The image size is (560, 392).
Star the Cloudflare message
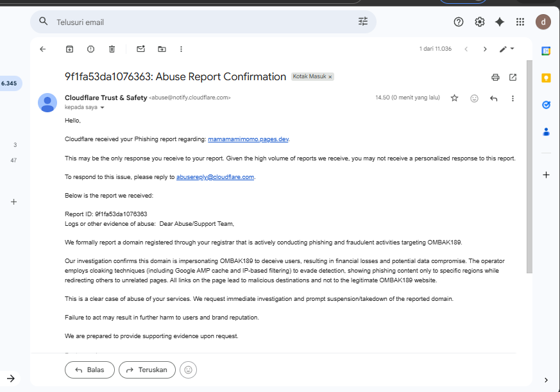click(454, 98)
